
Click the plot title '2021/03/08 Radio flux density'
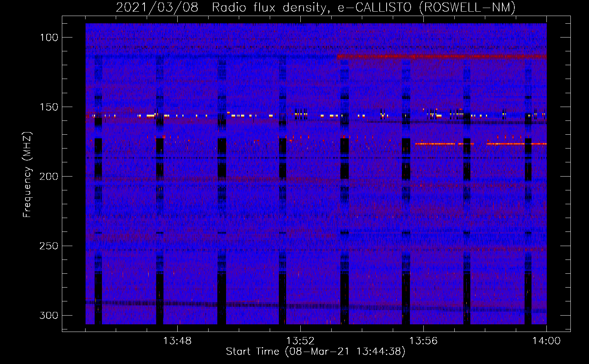(316, 7)
